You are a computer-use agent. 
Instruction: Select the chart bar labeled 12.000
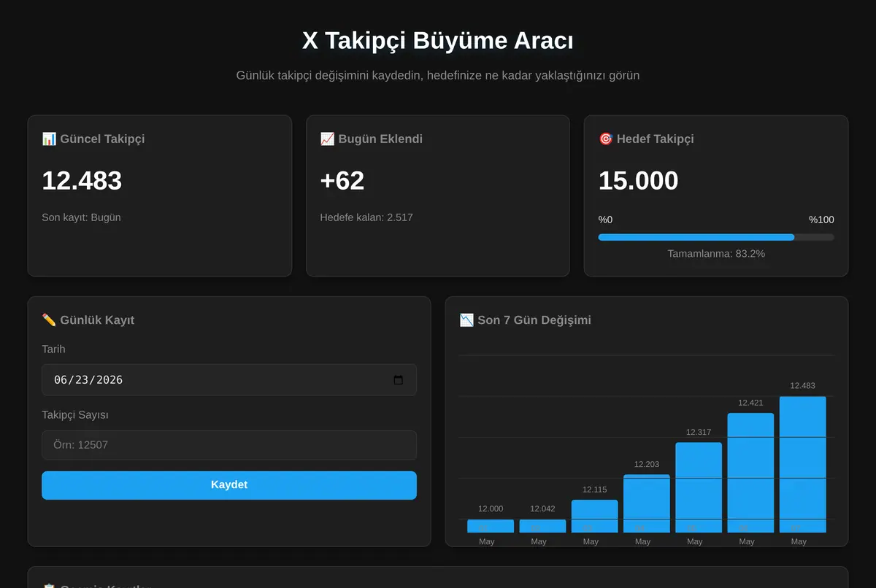[491, 526]
